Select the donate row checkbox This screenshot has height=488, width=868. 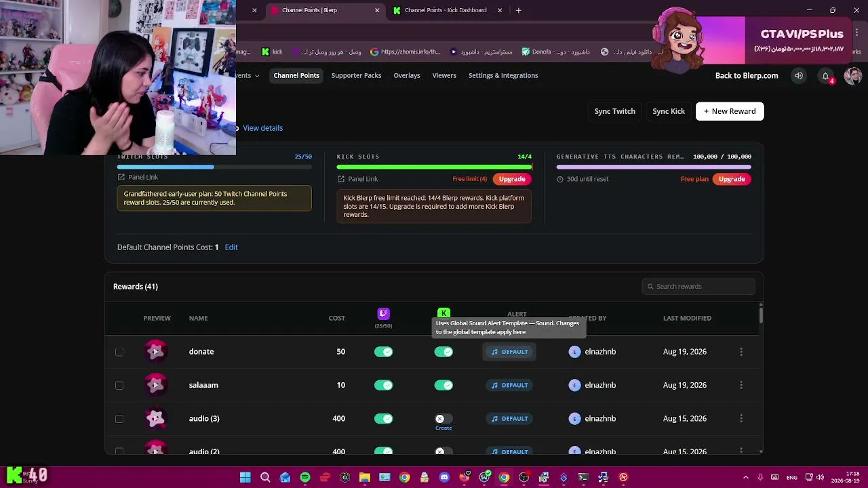119,352
